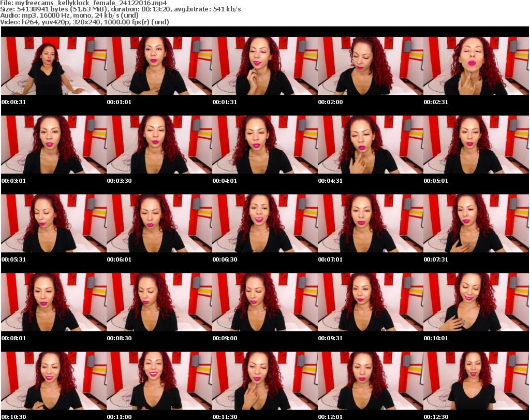This screenshot has height=420, width=530.
Task: Select the thumbnail frame at 00:12:30
Action: pos(476,381)
